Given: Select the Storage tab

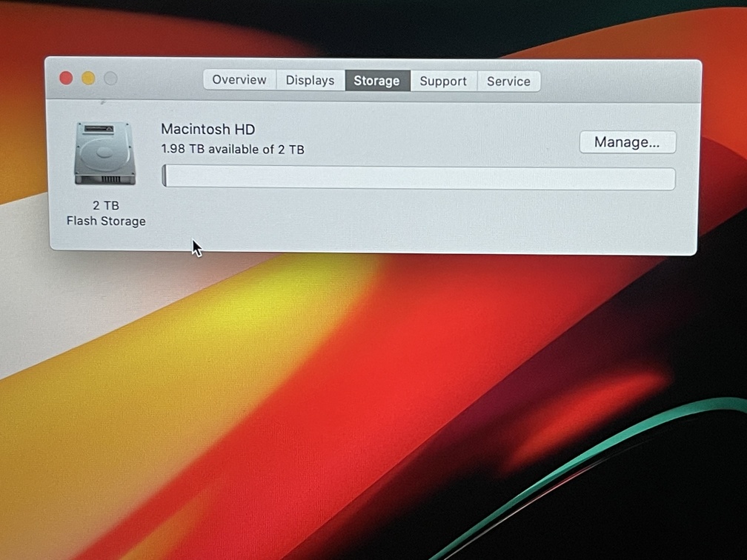Looking at the screenshot, I should pyautogui.click(x=376, y=81).
